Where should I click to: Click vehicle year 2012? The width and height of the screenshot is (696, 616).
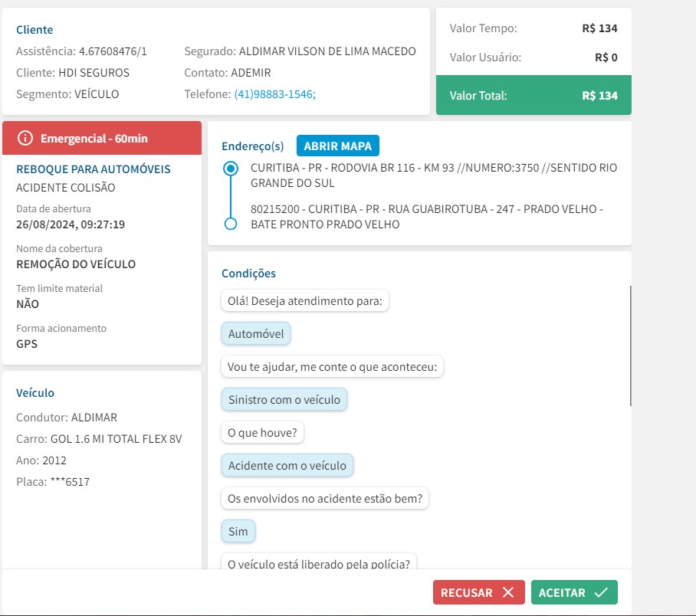(x=54, y=460)
